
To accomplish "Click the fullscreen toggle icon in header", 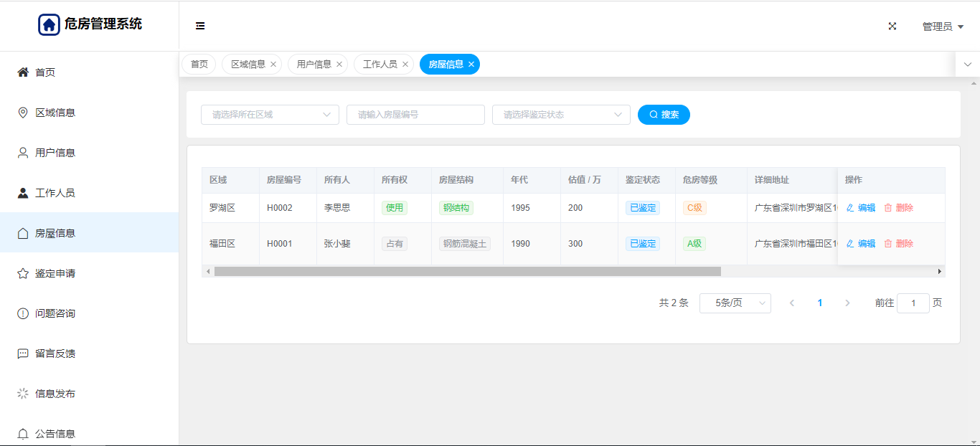I will (892, 26).
